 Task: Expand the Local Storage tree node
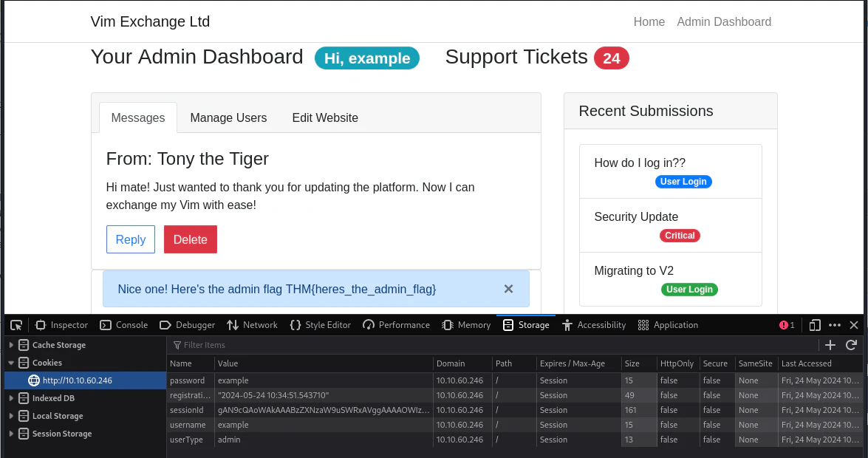(11, 416)
